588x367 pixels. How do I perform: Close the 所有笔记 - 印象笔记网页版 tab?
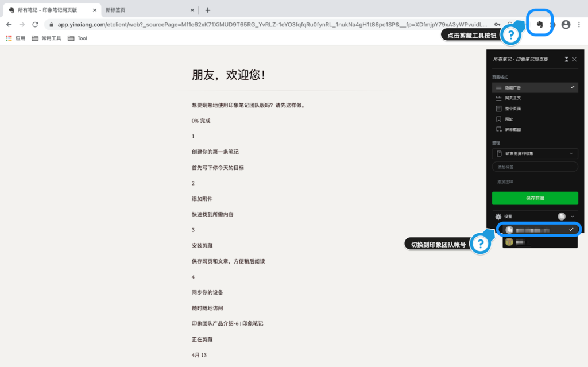coord(95,10)
